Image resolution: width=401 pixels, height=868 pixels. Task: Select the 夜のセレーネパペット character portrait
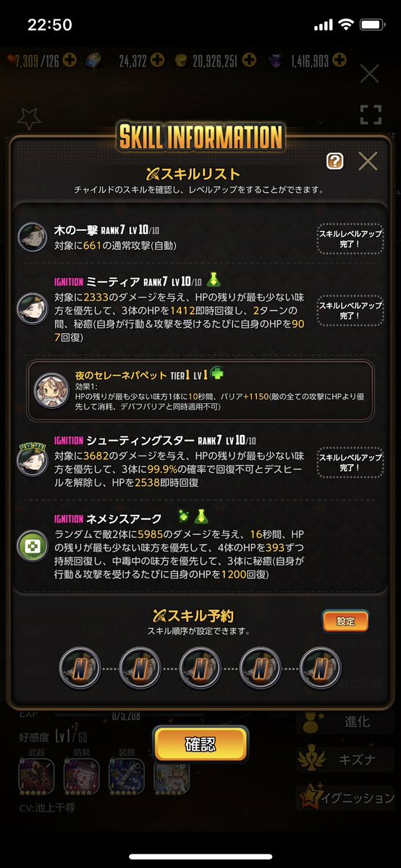coord(51,390)
